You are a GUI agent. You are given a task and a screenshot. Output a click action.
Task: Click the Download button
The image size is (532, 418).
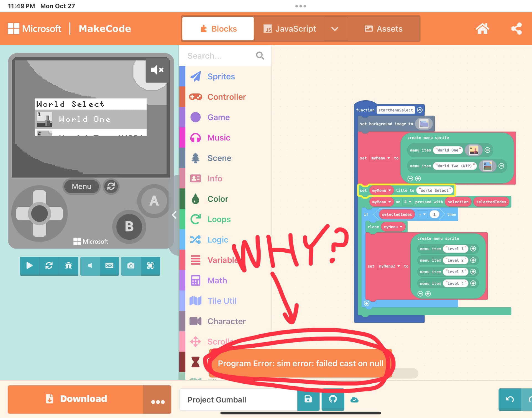click(76, 399)
